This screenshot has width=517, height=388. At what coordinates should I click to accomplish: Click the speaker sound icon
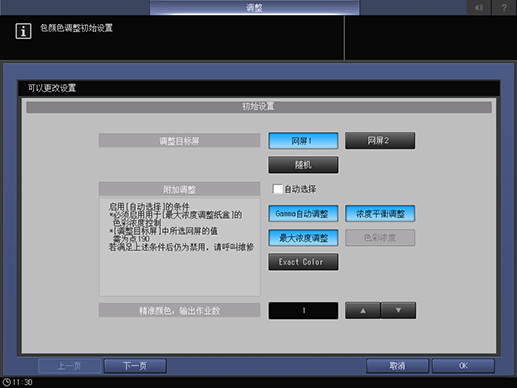(x=479, y=7)
